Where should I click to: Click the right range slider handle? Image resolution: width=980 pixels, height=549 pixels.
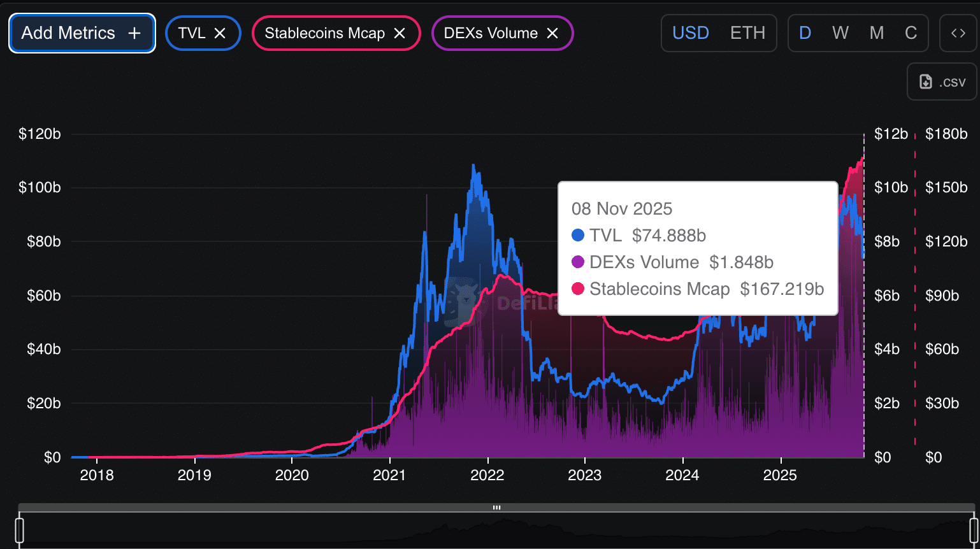[974, 530]
